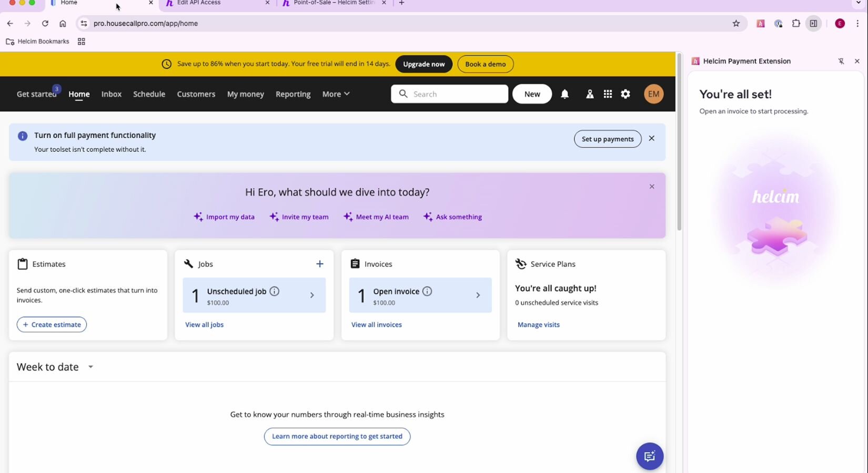Viewport: 868px width, 473px height.
Task: Click the EM profile avatar
Action: click(653, 94)
